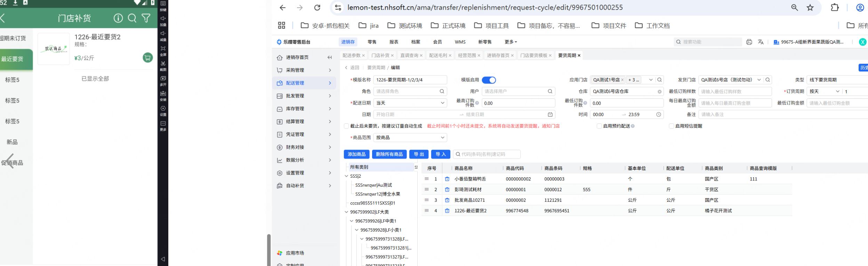The width and height of the screenshot is (868, 266).
Task: Switch to the 配送毛利 page tab
Action: tap(438, 55)
